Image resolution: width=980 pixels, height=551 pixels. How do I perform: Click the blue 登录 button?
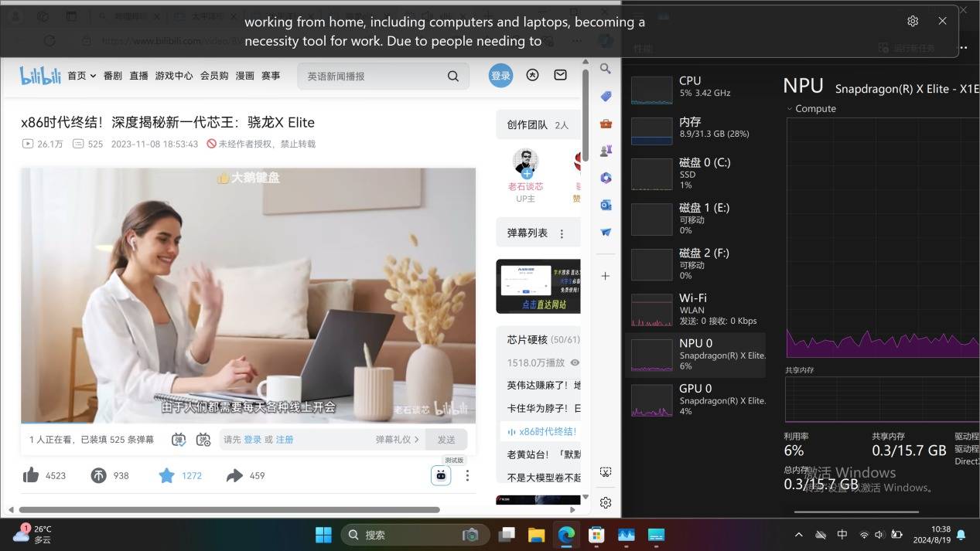point(501,76)
